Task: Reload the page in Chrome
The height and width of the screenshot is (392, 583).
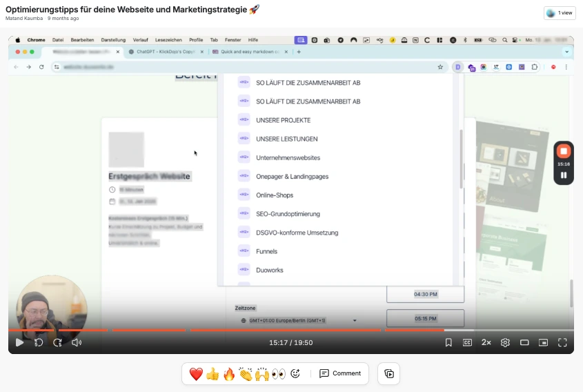Action: 41,67
